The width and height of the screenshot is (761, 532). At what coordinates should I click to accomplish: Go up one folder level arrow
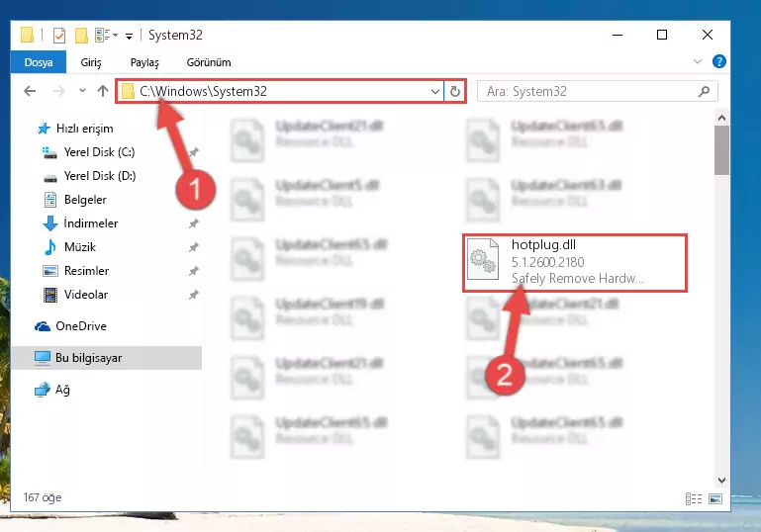coord(102,91)
